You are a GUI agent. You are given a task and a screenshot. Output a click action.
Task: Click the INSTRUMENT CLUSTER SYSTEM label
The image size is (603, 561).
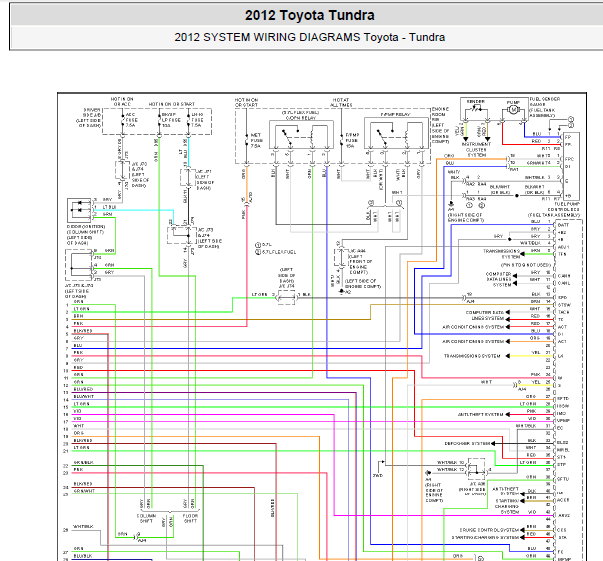click(476, 150)
